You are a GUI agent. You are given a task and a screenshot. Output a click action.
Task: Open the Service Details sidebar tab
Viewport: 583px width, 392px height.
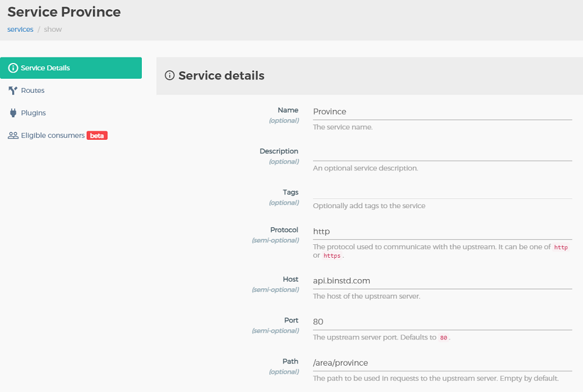pos(71,68)
